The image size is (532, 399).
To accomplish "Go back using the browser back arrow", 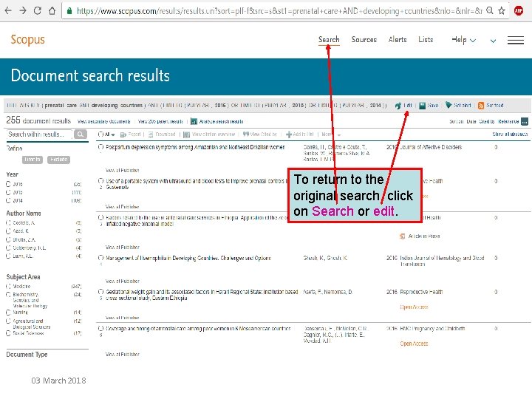I will click(x=8, y=11).
